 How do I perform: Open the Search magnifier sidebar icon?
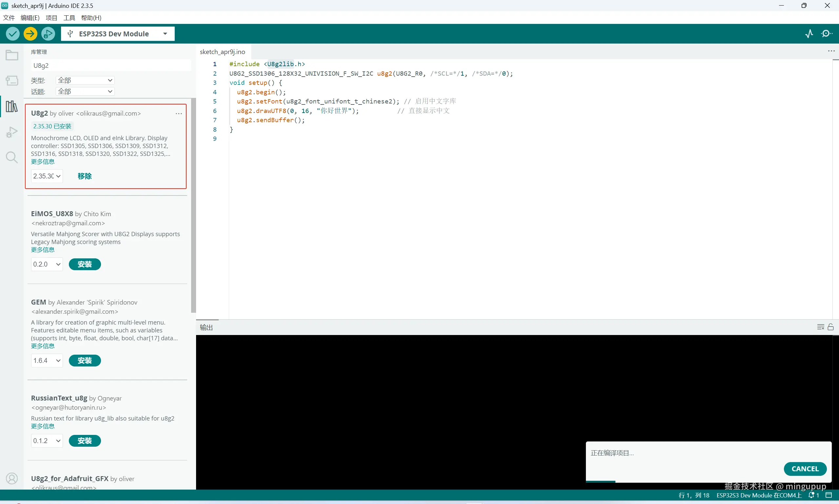[x=12, y=157]
